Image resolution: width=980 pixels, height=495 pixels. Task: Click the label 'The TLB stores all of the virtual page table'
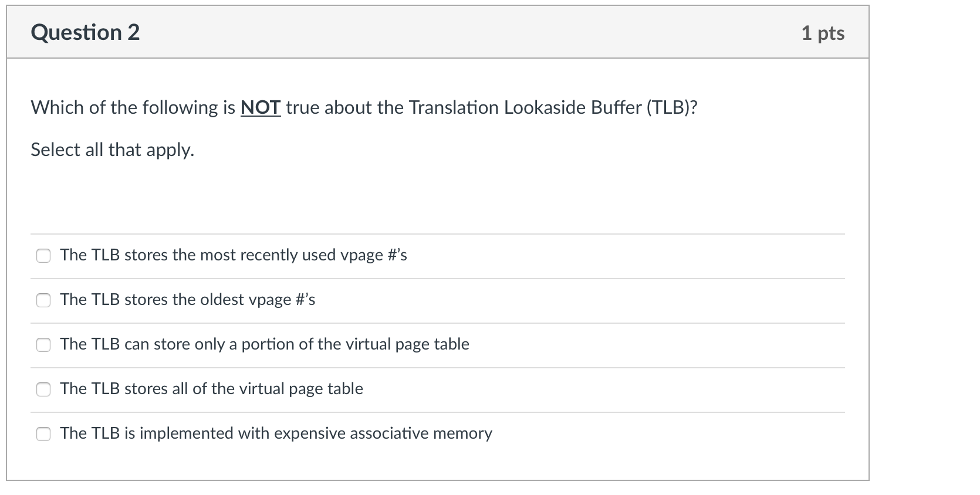211,389
